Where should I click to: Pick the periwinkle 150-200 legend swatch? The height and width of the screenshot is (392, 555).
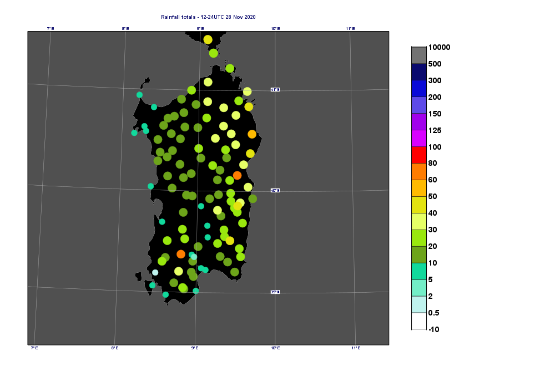click(418, 105)
